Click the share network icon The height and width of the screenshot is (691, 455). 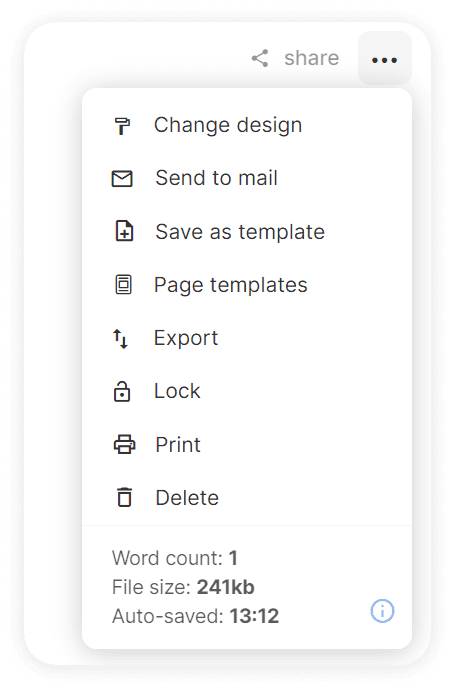(x=260, y=58)
